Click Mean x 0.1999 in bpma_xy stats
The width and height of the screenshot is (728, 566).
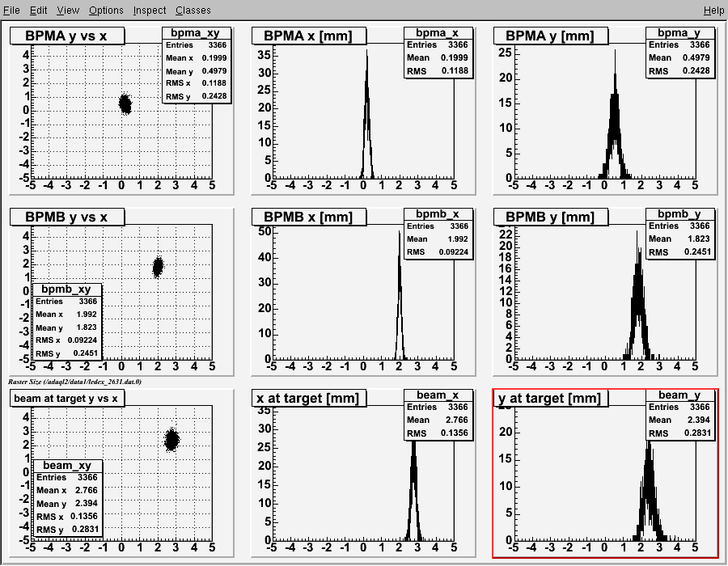(x=197, y=58)
